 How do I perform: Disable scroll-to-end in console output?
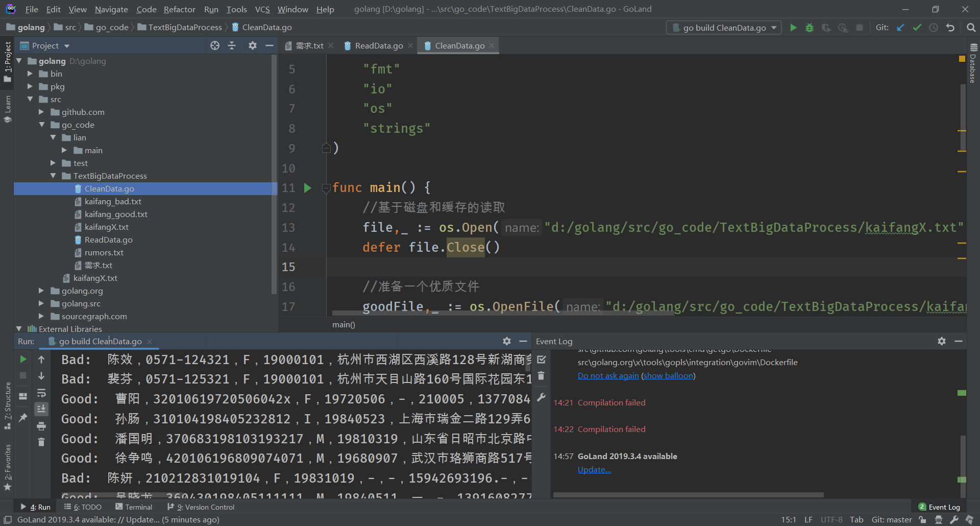pos(41,409)
